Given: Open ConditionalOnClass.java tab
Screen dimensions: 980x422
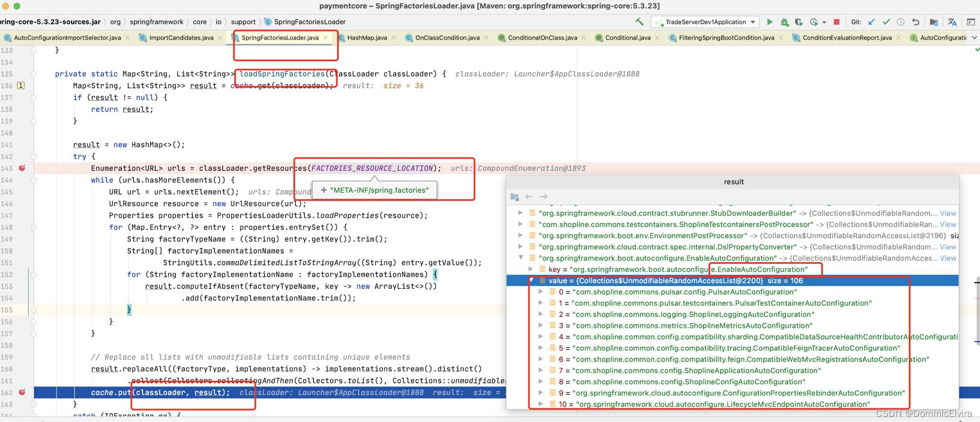Looking at the screenshot, I should 543,38.
